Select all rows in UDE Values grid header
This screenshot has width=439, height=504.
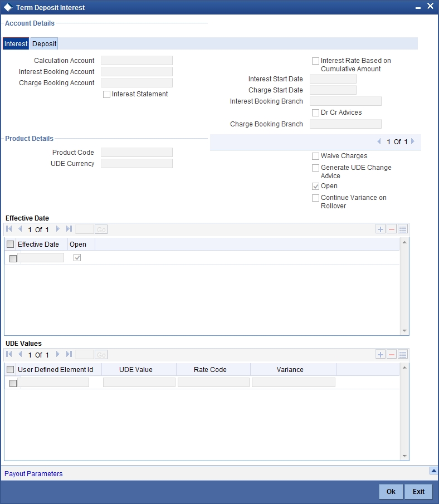point(10,370)
